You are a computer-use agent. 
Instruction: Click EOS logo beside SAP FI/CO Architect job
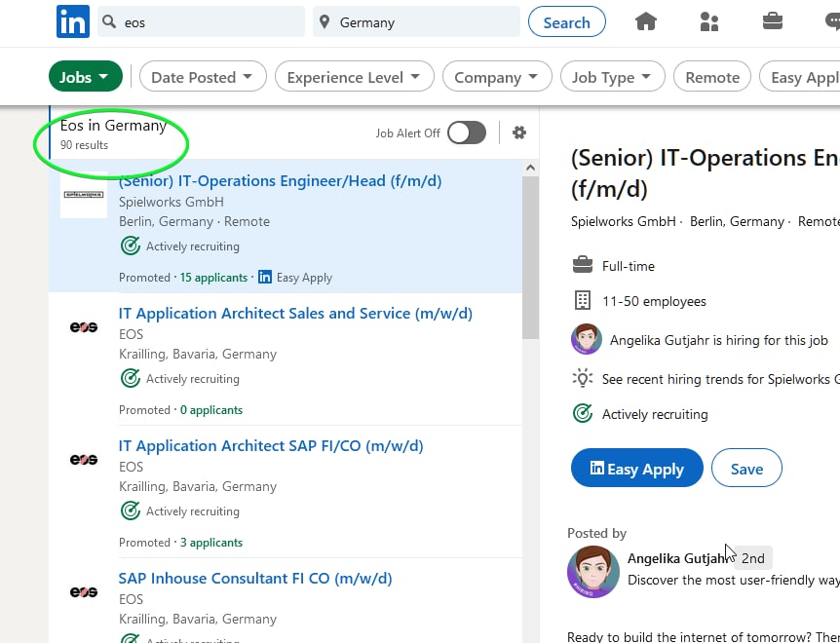point(84,460)
